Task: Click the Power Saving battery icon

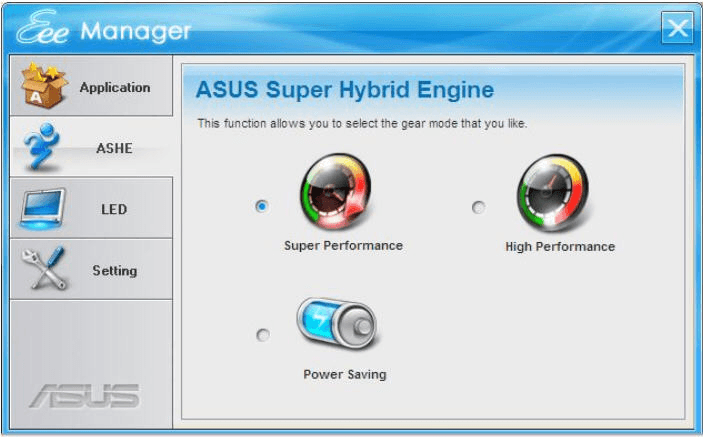Action: coord(336,323)
